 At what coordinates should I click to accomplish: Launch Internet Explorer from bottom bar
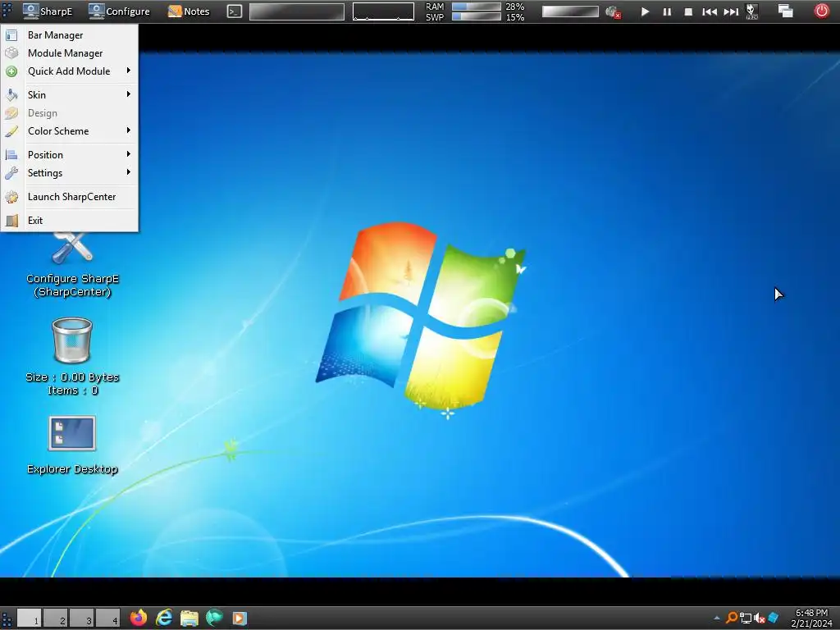click(164, 618)
